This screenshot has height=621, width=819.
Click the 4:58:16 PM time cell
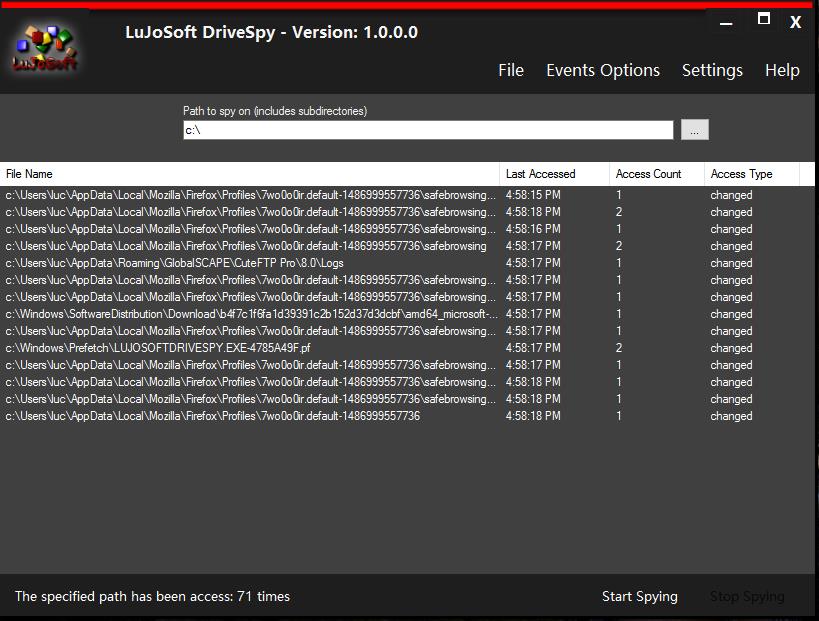[533, 229]
